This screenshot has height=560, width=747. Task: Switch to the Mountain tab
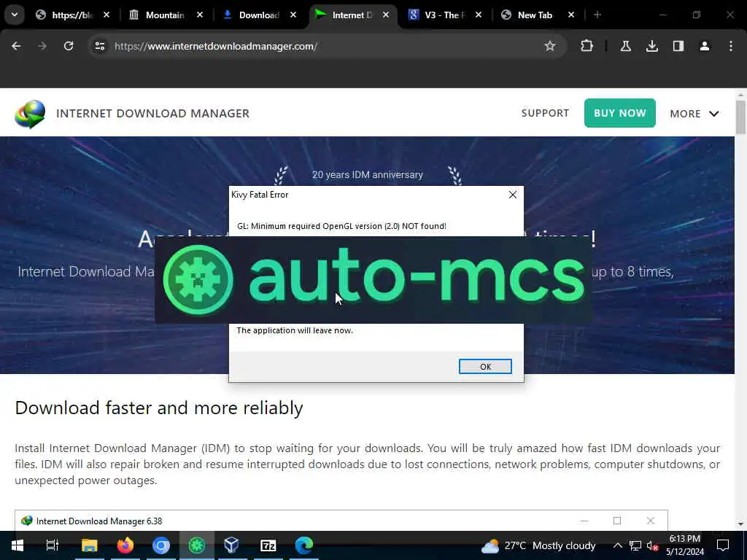(x=164, y=15)
